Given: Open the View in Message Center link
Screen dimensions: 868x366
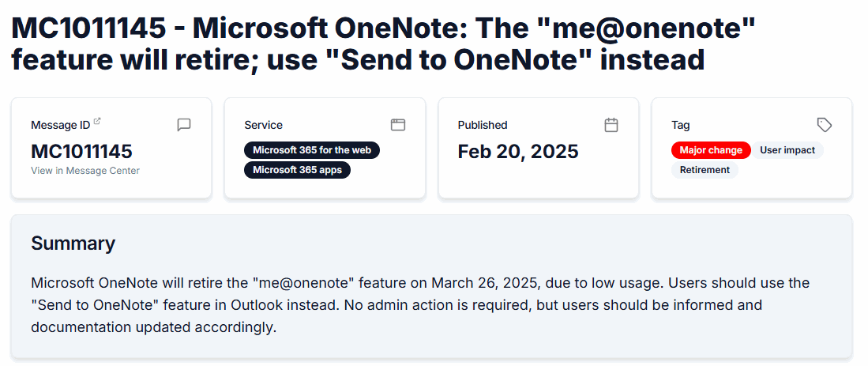Looking at the screenshot, I should pyautogui.click(x=85, y=171).
